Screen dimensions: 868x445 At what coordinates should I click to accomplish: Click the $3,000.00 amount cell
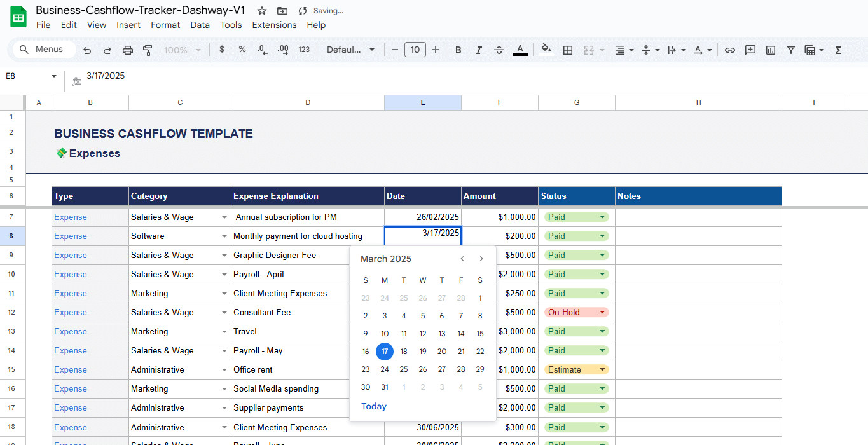point(500,331)
